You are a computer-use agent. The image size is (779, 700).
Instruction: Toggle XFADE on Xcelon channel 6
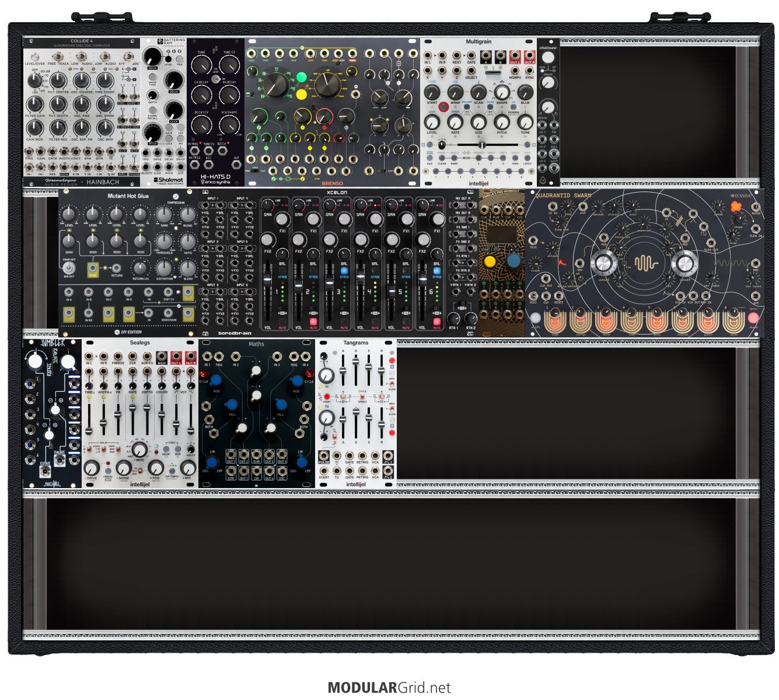tap(436, 271)
